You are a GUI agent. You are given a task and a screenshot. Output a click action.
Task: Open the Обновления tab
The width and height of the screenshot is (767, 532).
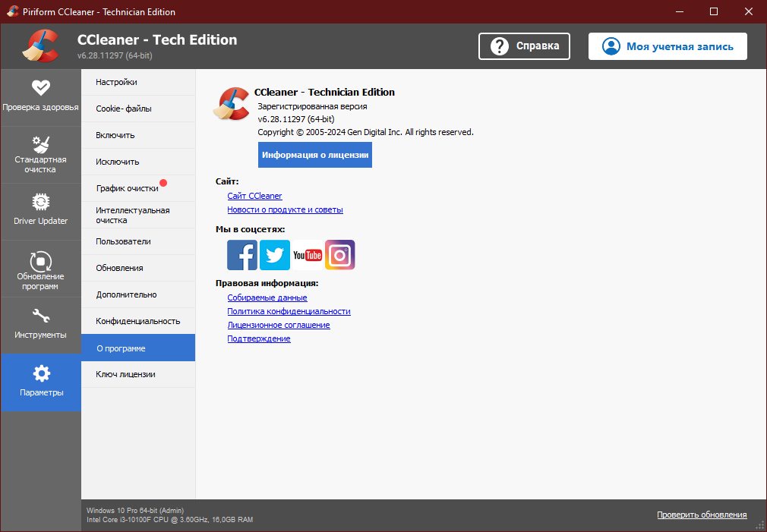pos(138,268)
